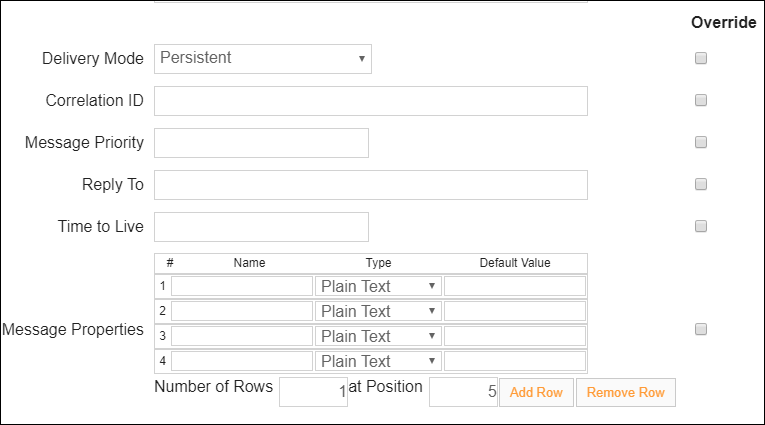
Task: Expand row 4 Plain Text type dropdown
Action: (x=378, y=361)
